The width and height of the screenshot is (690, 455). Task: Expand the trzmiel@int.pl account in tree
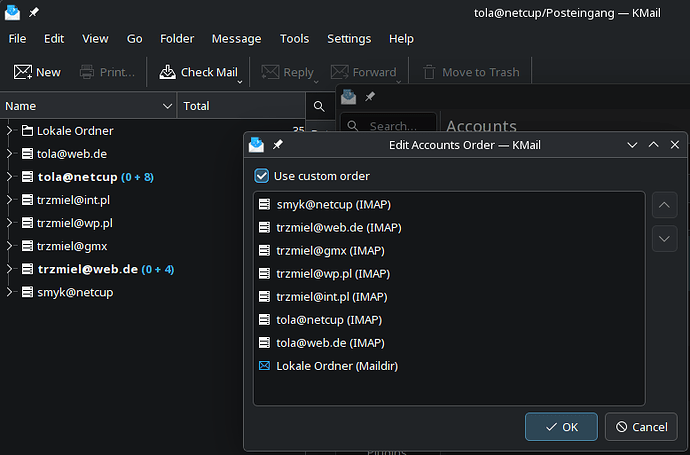click(9, 200)
